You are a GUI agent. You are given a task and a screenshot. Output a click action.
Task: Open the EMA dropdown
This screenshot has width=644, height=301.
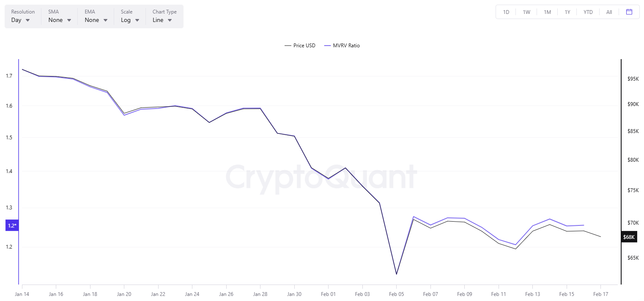tap(95, 20)
